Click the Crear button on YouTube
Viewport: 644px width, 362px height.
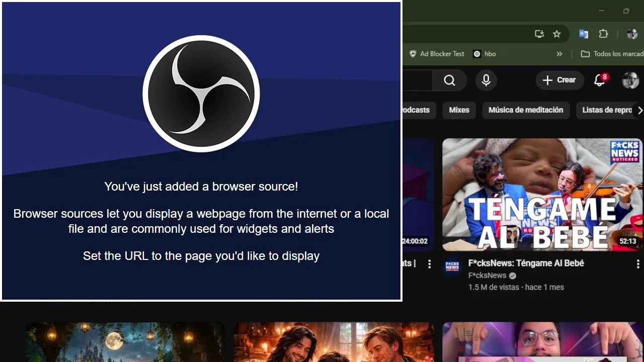559,80
